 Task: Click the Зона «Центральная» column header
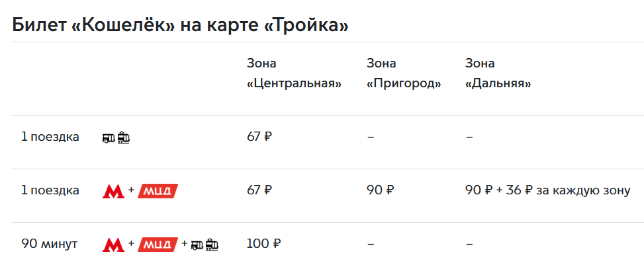(x=294, y=74)
